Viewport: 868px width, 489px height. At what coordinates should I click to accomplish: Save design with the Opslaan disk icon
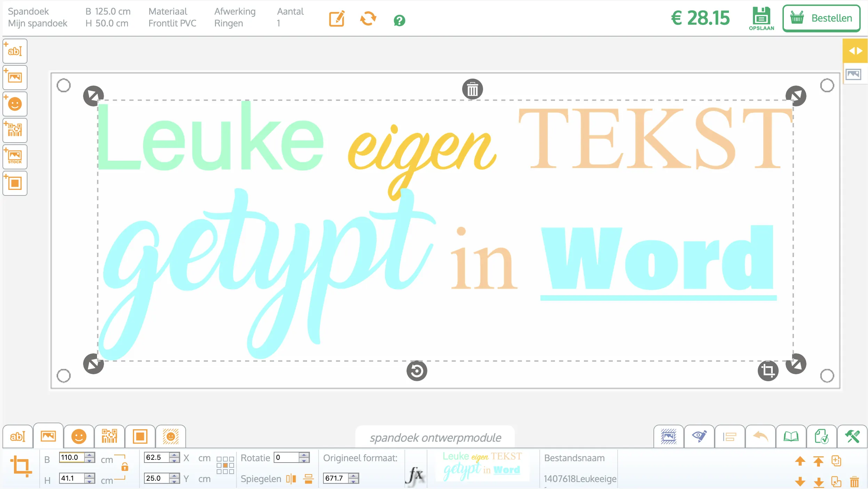pyautogui.click(x=761, y=18)
